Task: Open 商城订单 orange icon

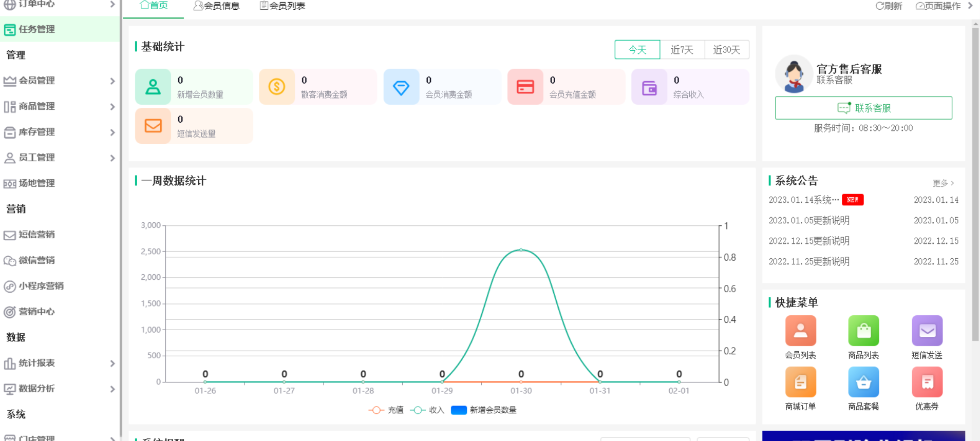Action: click(800, 382)
